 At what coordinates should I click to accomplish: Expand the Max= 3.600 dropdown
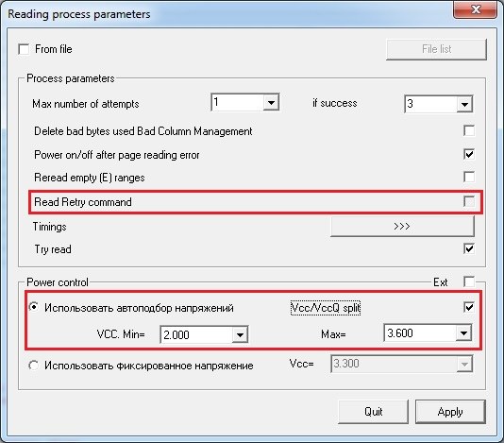463,333
